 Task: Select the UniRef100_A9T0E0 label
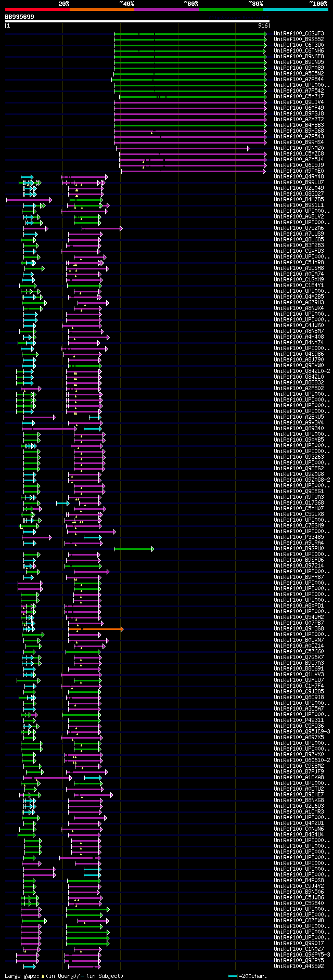coord(299,171)
